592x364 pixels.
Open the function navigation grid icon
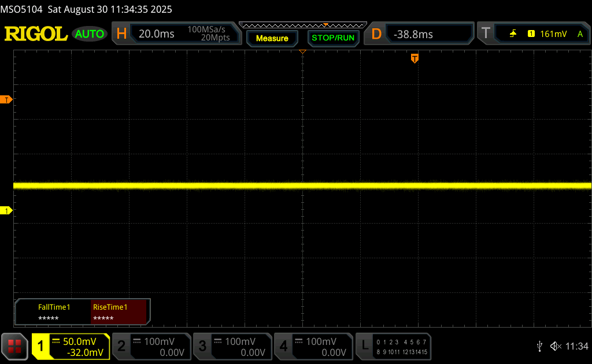[14, 346]
